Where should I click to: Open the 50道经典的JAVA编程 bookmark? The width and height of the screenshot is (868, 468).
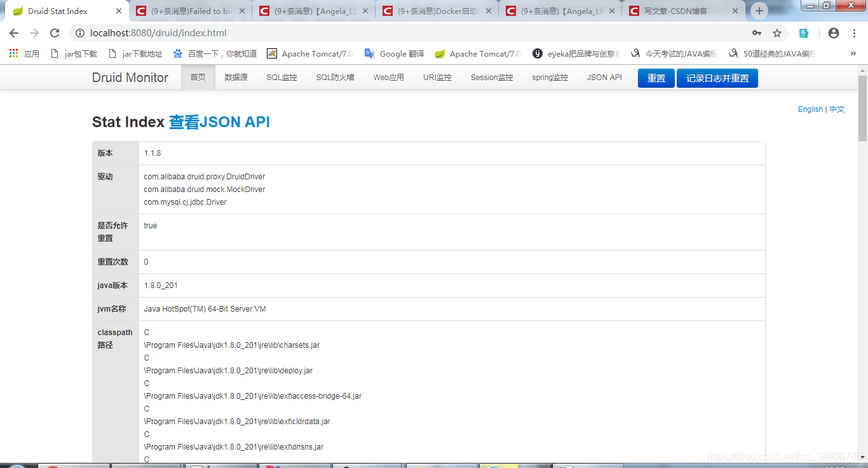point(771,54)
